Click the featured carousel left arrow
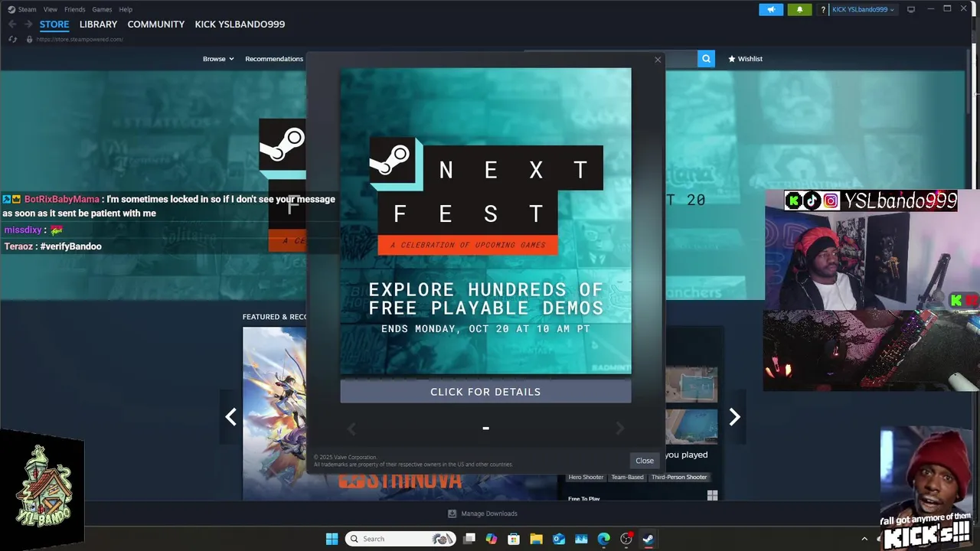Screen dimensions: 980x551 click(x=230, y=416)
